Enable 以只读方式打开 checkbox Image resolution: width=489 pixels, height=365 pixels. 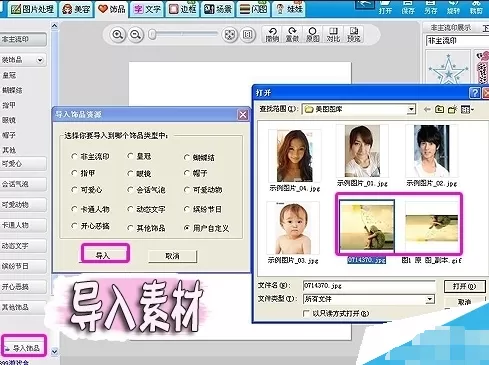[x=306, y=313]
